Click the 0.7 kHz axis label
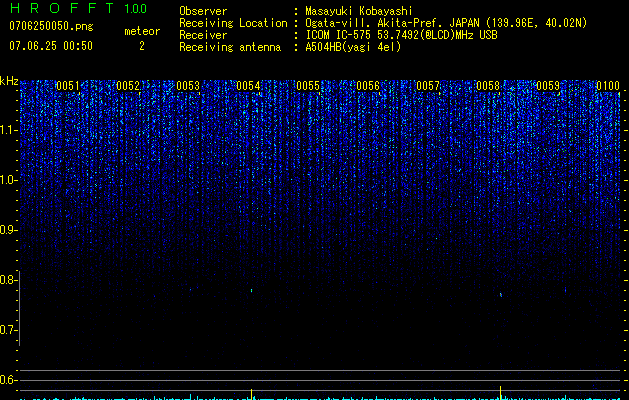Image resolution: width=629 pixels, height=400 pixels. point(8,330)
